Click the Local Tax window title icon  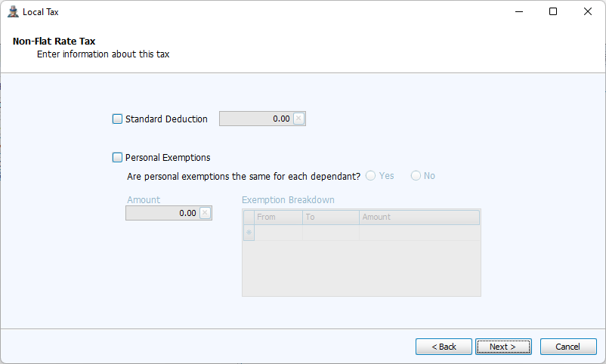pyautogui.click(x=13, y=12)
